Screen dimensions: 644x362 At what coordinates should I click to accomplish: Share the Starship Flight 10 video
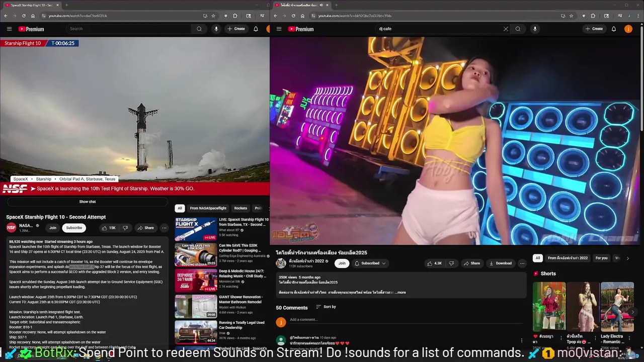145,228
